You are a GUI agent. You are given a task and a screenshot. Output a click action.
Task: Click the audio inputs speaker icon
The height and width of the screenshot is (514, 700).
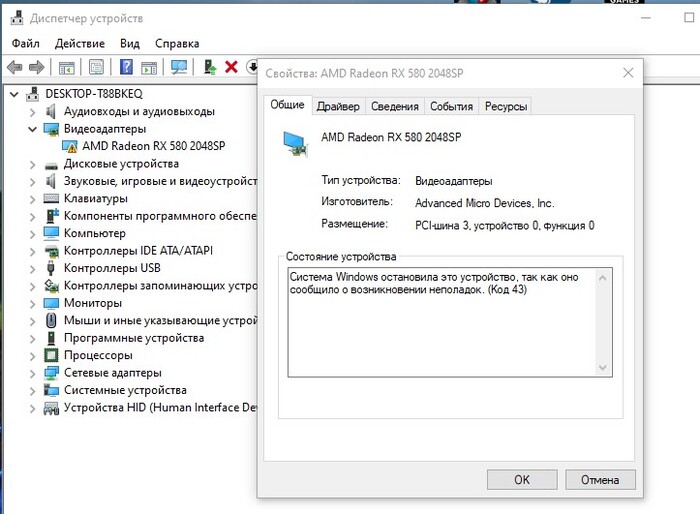pos(51,111)
